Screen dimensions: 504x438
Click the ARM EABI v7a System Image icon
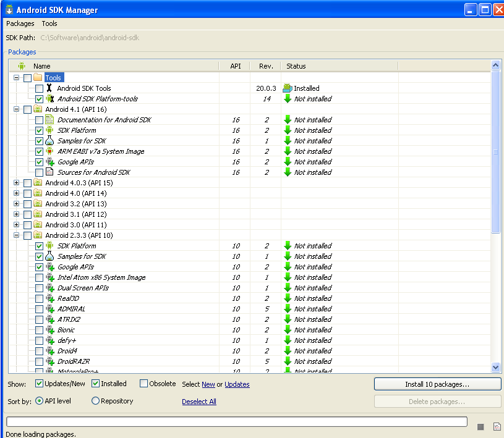(49, 151)
